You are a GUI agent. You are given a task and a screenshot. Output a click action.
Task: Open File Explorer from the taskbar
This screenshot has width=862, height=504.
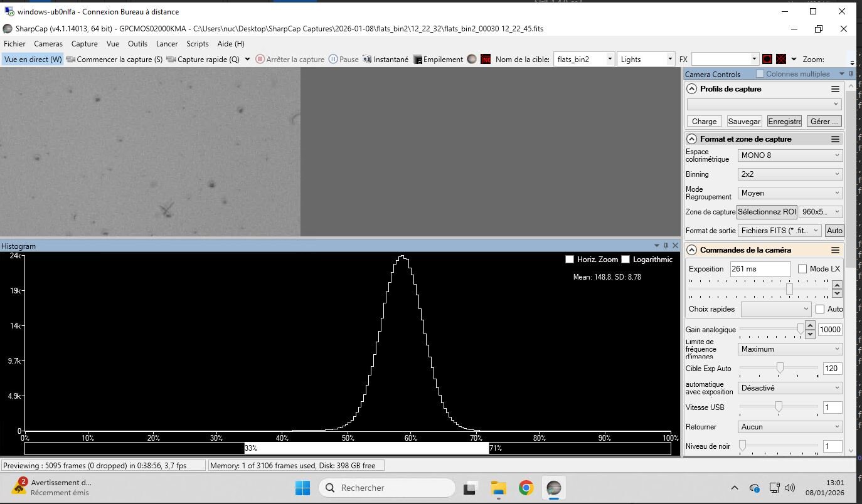(x=498, y=488)
